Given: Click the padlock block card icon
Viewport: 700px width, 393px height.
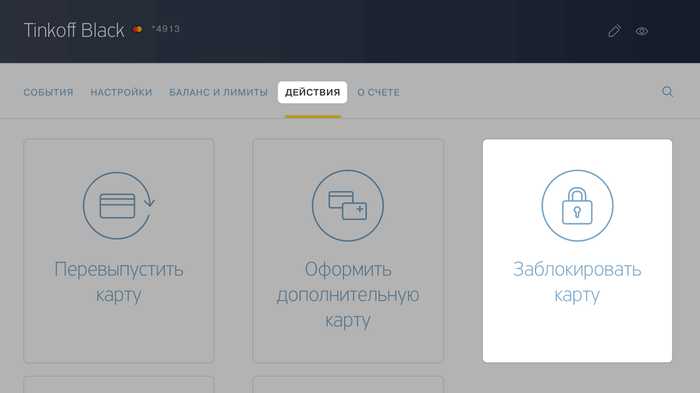Looking at the screenshot, I should (577, 205).
